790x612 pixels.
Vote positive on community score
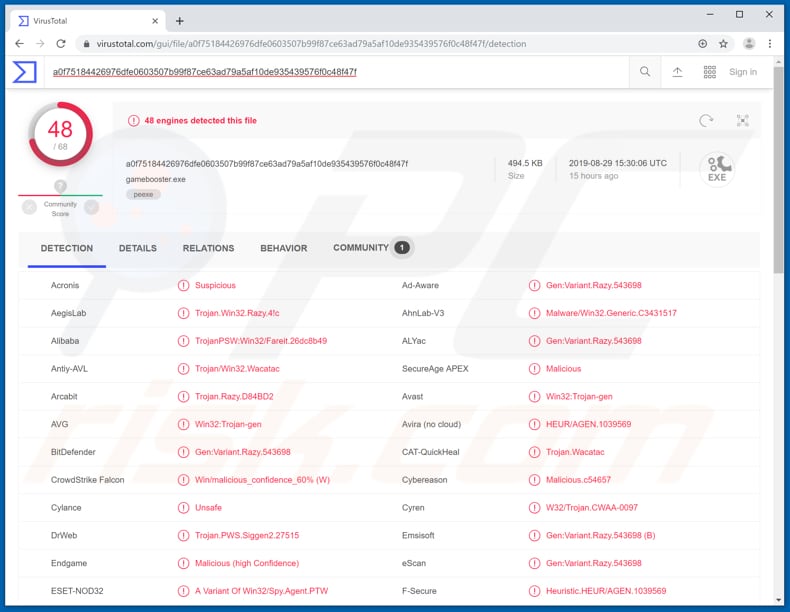point(92,207)
